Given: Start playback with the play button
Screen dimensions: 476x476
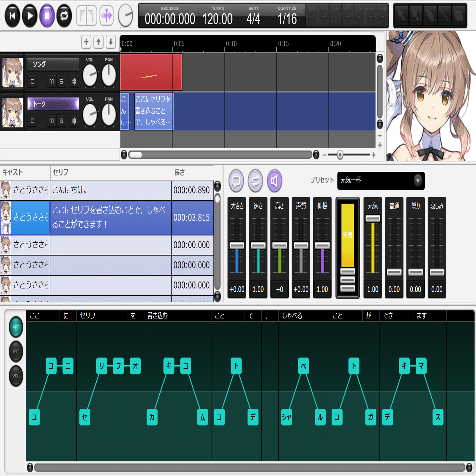Looking at the screenshot, I should pos(30,16).
